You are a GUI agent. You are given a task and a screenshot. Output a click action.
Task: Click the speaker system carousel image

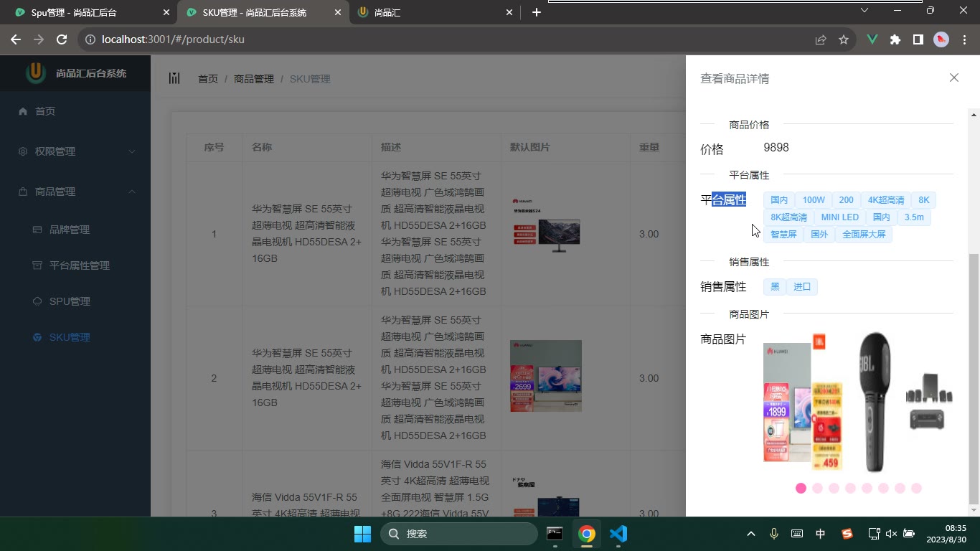pyautogui.click(x=928, y=402)
